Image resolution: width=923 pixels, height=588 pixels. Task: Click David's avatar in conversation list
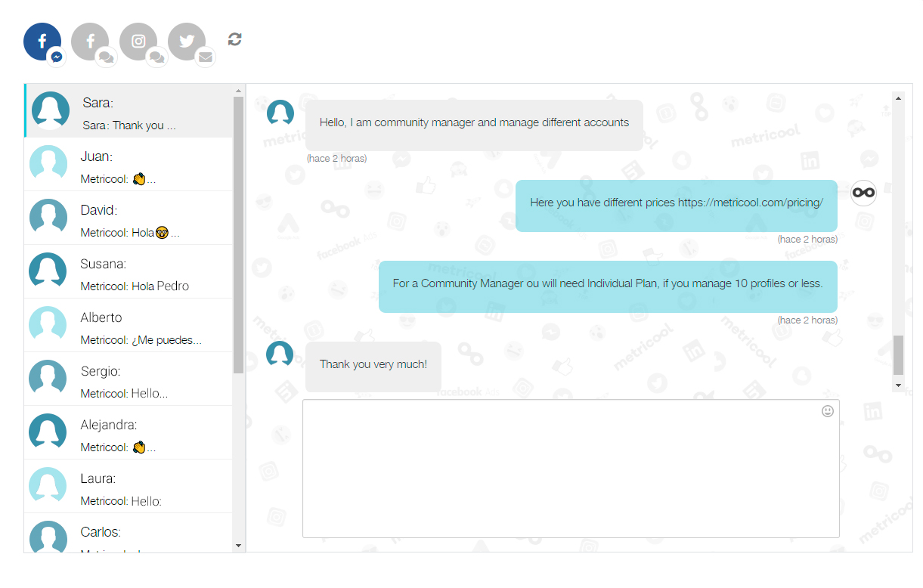[48, 218]
